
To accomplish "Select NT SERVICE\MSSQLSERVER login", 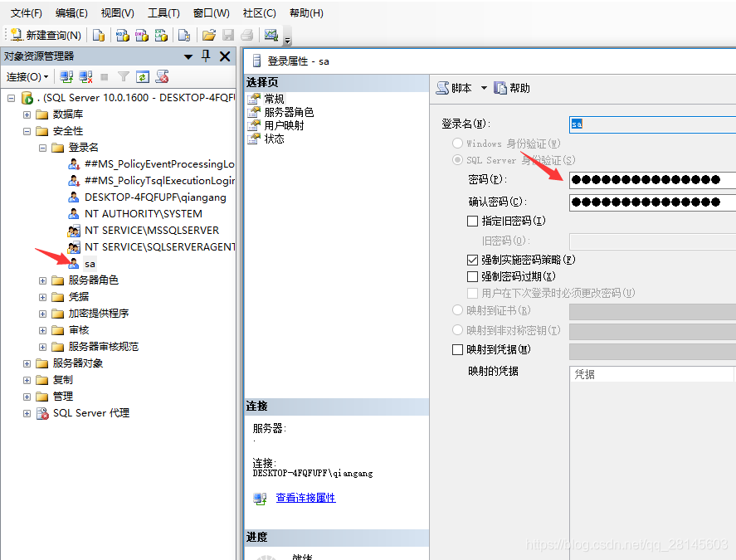I will (x=152, y=231).
